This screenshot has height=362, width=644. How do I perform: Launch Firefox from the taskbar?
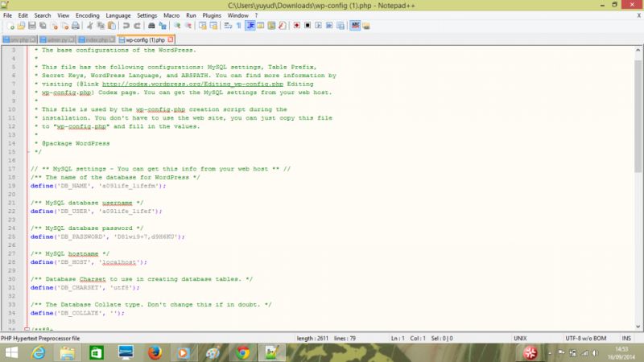click(x=155, y=352)
